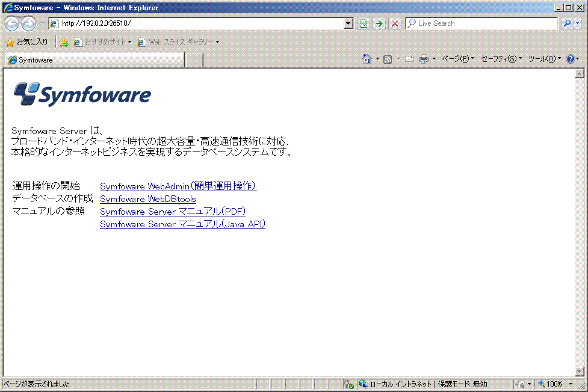Click the Print icon in the command bar
Screen dimensions: 588x392
coord(424,59)
